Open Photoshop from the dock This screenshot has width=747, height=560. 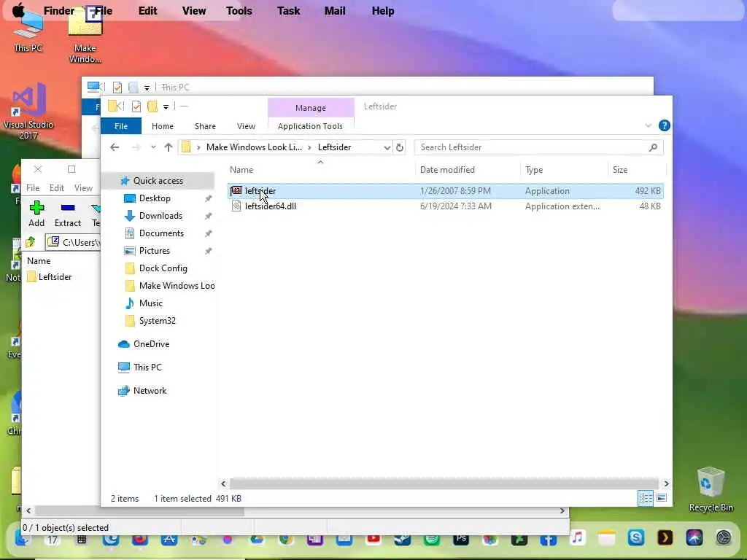coord(461,539)
